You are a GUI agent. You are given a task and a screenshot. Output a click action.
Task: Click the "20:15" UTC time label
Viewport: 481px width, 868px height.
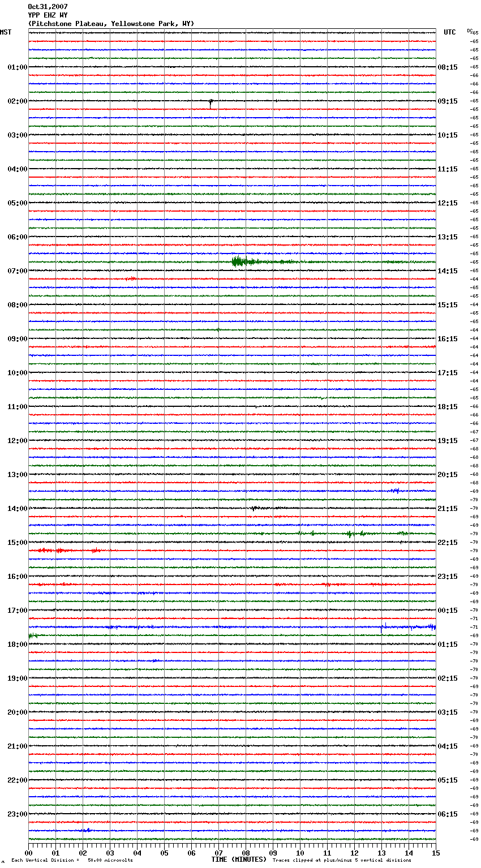pyautogui.click(x=448, y=475)
